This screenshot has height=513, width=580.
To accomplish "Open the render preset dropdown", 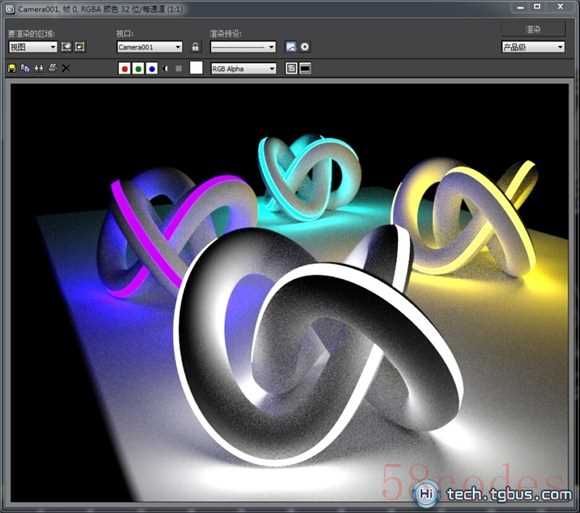I will (243, 47).
